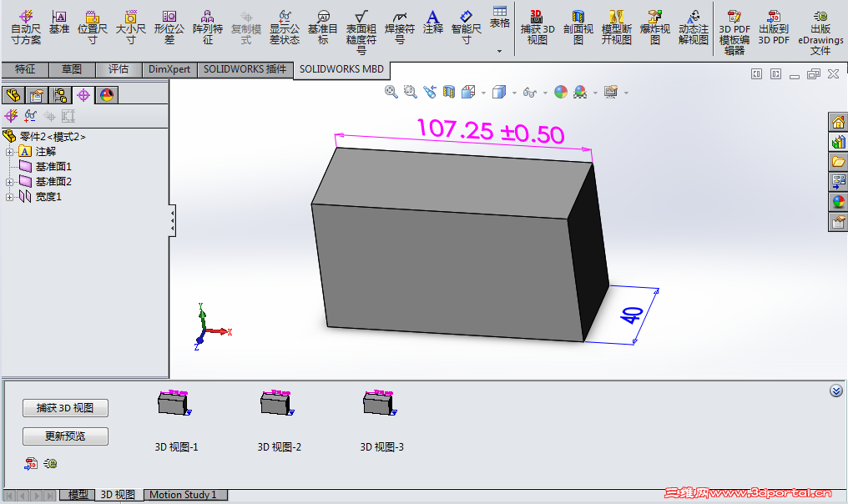Switch to SOLIDWORKS 插件 tab
848x504 pixels.
pos(245,69)
